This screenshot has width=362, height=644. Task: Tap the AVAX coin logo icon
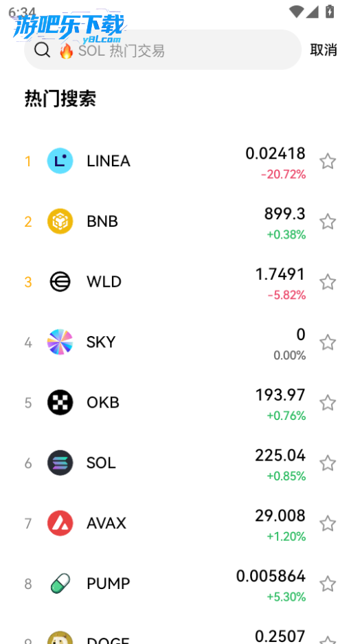pyautogui.click(x=60, y=523)
